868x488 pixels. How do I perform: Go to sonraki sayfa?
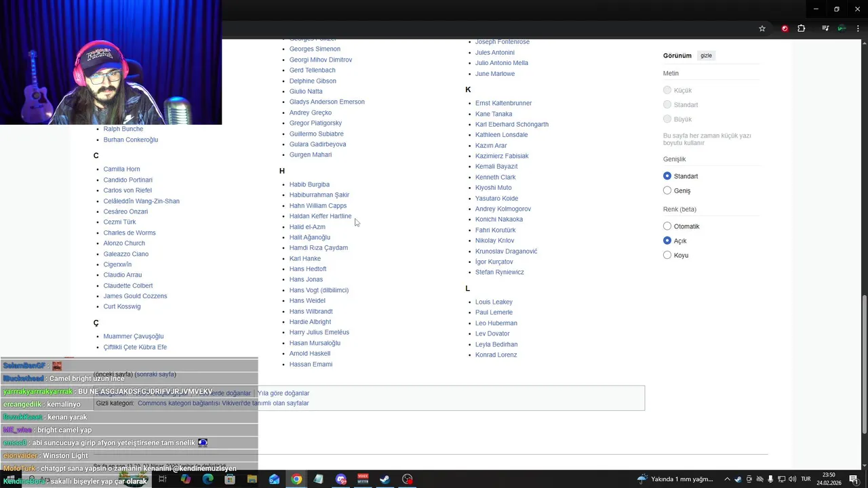click(x=155, y=374)
